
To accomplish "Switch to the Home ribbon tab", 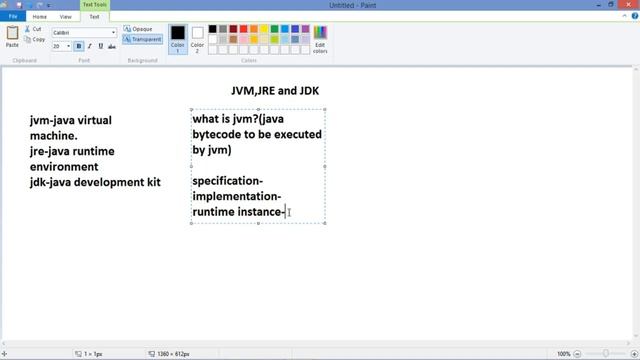I will [40, 17].
